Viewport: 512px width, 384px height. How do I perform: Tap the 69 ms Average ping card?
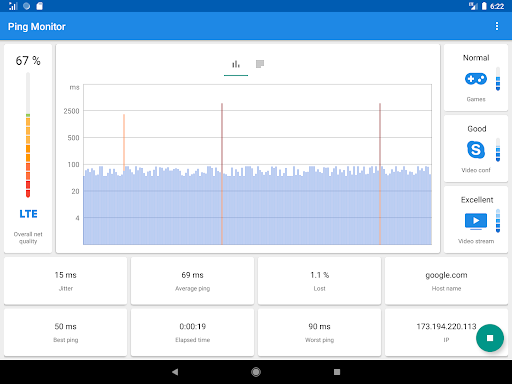coord(192,281)
